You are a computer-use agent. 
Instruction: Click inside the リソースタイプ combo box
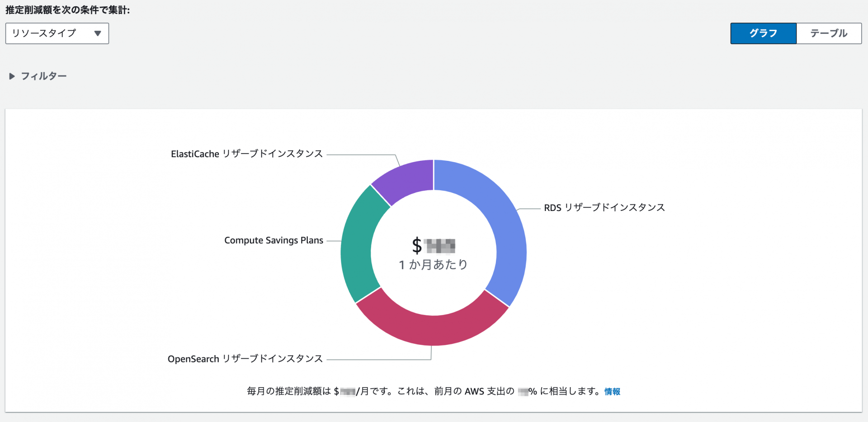(50, 33)
